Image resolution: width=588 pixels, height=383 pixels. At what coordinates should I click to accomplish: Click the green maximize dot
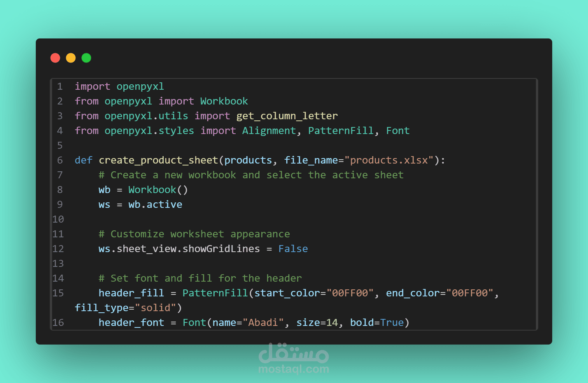[86, 58]
